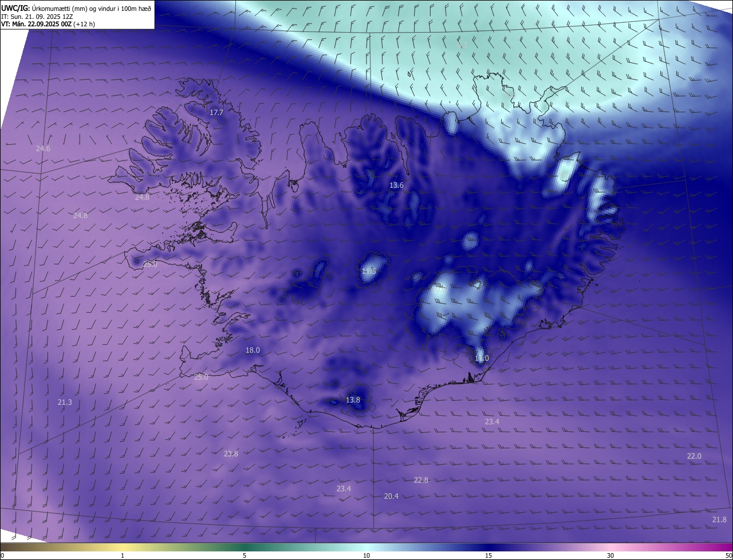The width and height of the screenshot is (733, 560).
Task: Click the colorbar tick labeled 30
Action: click(x=610, y=555)
